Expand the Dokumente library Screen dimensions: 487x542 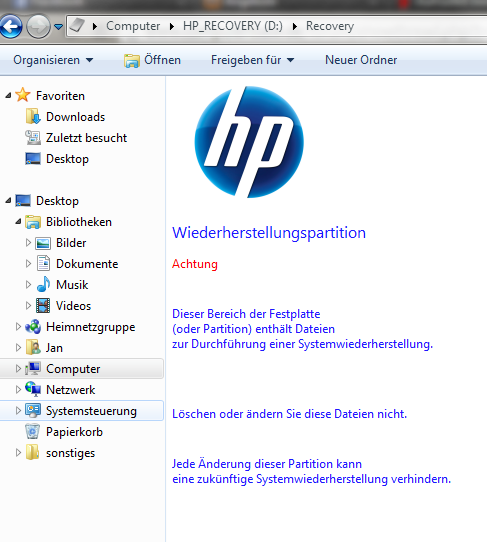tap(28, 264)
